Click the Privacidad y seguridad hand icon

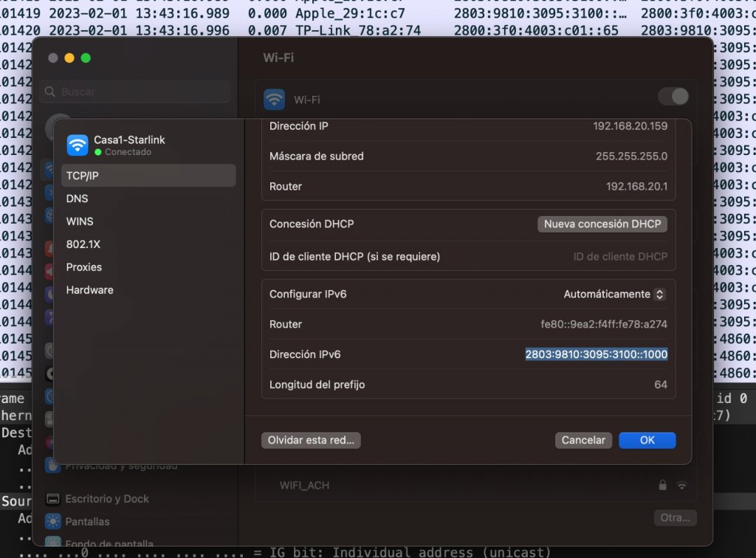(x=52, y=464)
